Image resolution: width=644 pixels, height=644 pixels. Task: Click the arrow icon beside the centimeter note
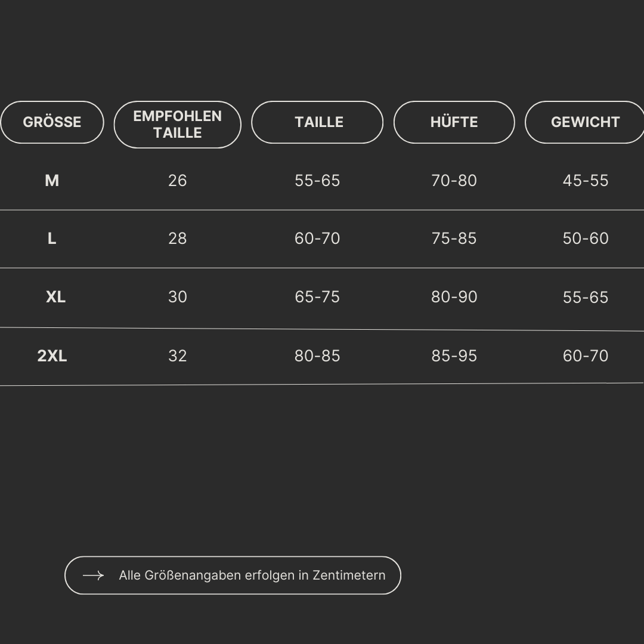93,575
